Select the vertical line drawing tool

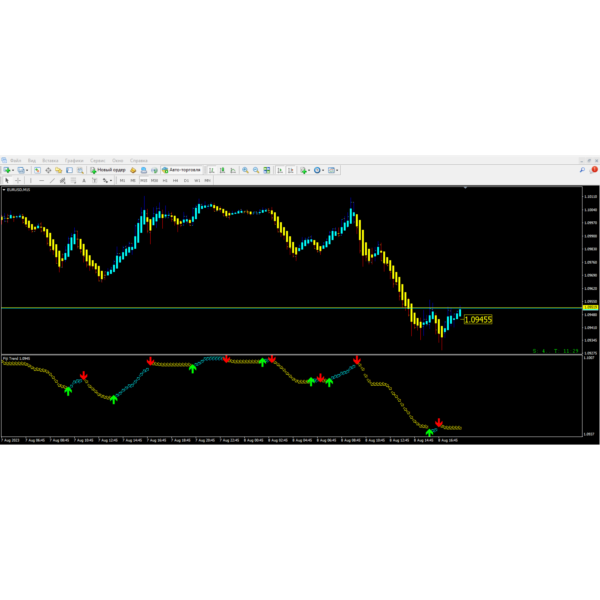31,181
